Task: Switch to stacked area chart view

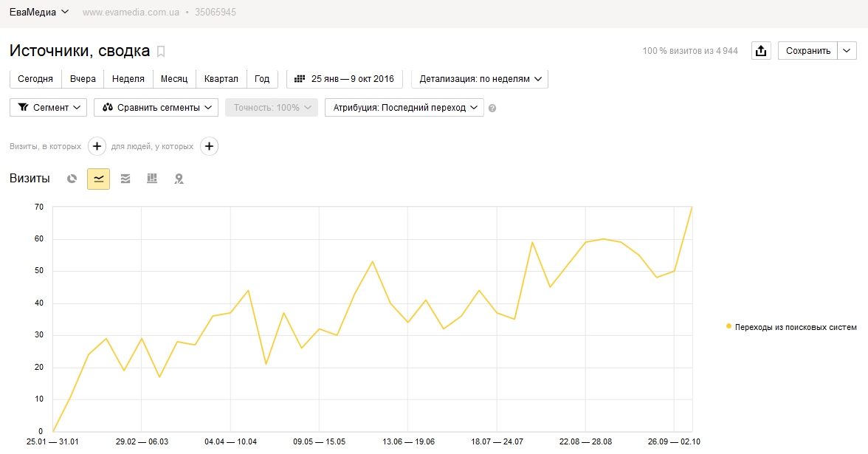Action: [x=125, y=179]
